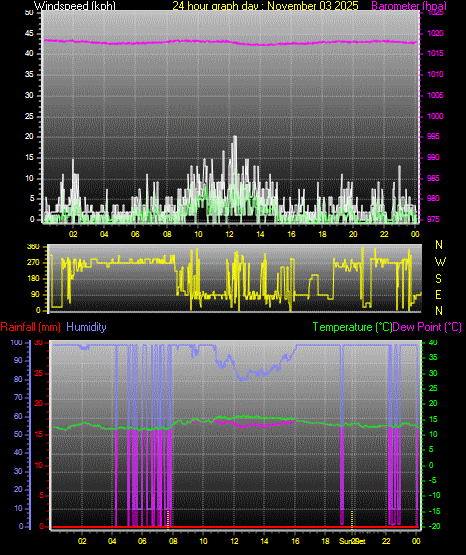466x555 pixels.
Task: Click the windspeed chart hour label "12"
Action: pyautogui.click(x=229, y=234)
